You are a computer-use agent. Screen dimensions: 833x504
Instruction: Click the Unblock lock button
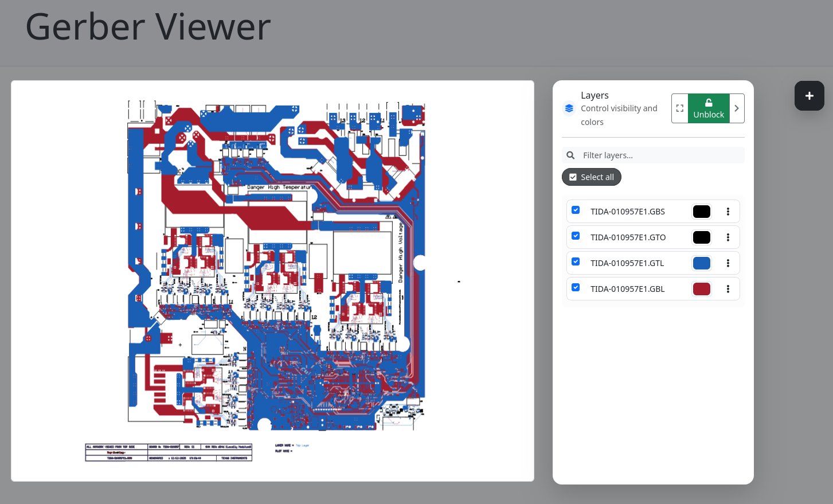(709, 108)
